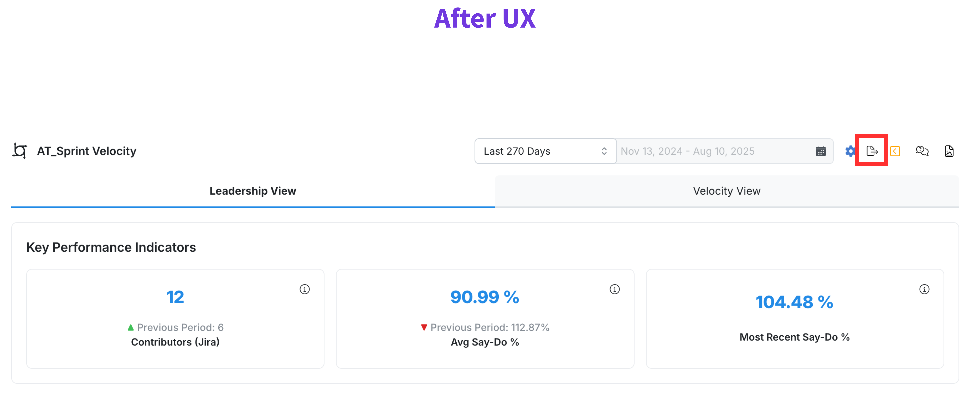Viewport: 980px width, 400px height.
Task: Expand the Last 270 Days dropdown
Action: (x=545, y=151)
